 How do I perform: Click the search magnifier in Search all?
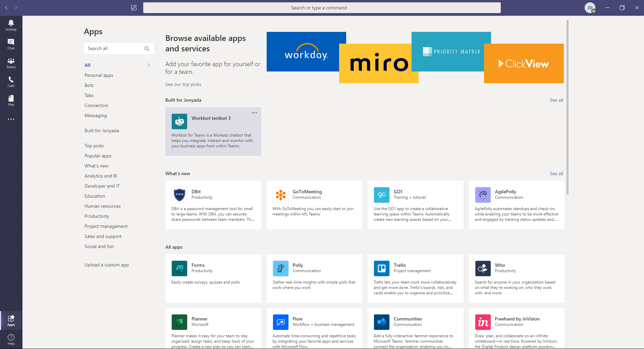pyautogui.click(x=147, y=49)
